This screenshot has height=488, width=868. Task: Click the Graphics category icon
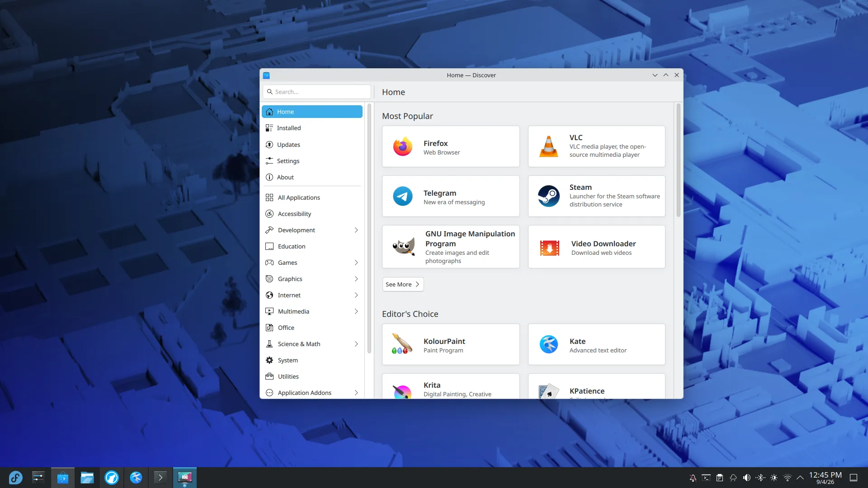pos(269,279)
